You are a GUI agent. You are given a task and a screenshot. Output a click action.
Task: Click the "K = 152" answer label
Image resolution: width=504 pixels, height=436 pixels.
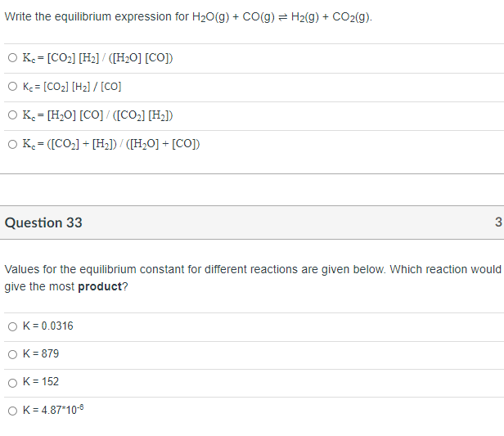pos(41,382)
